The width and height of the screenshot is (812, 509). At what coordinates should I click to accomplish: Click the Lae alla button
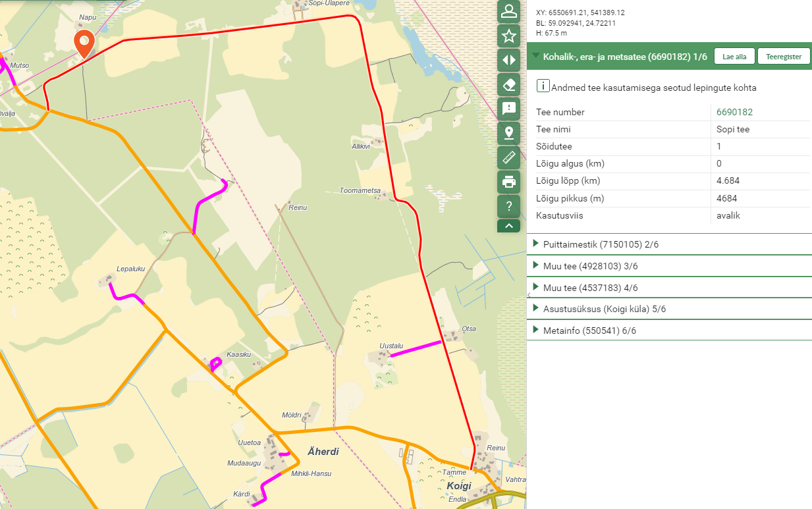[x=734, y=57]
